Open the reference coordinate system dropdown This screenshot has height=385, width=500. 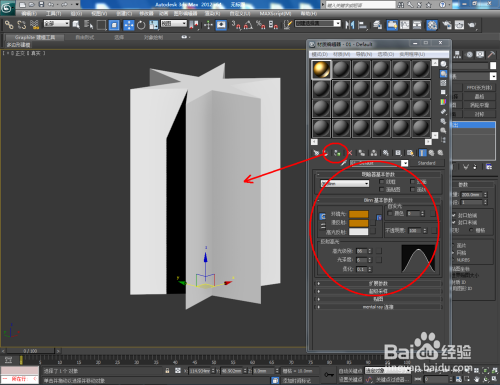click(x=174, y=23)
